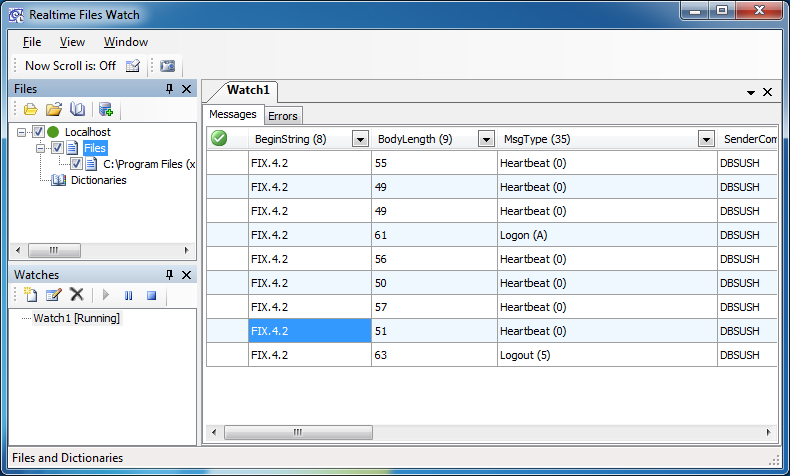790x476 pixels.
Task: Open the BeginString (8) column filter dropdown
Action: [360, 139]
